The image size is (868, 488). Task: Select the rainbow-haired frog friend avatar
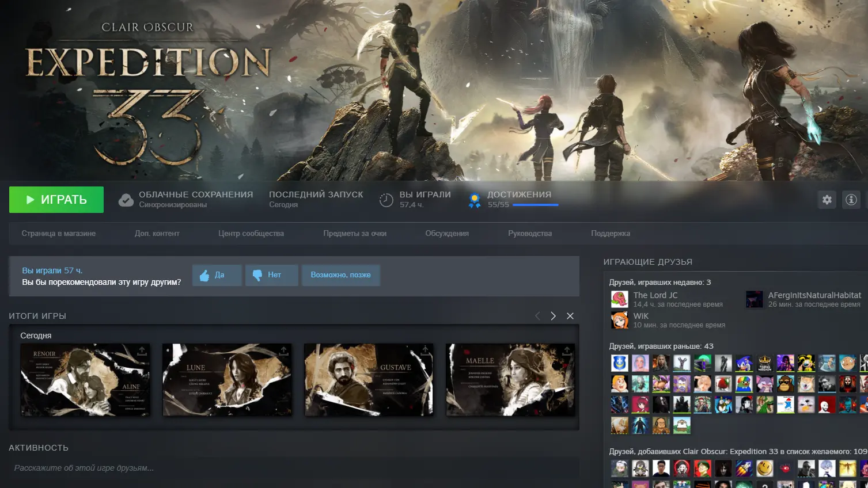[744, 384]
